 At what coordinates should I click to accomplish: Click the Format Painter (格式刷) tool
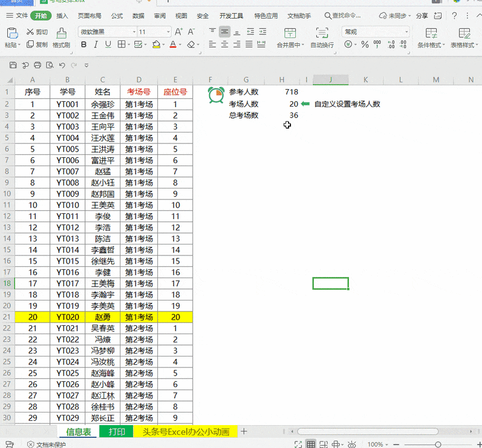tap(61, 37)
